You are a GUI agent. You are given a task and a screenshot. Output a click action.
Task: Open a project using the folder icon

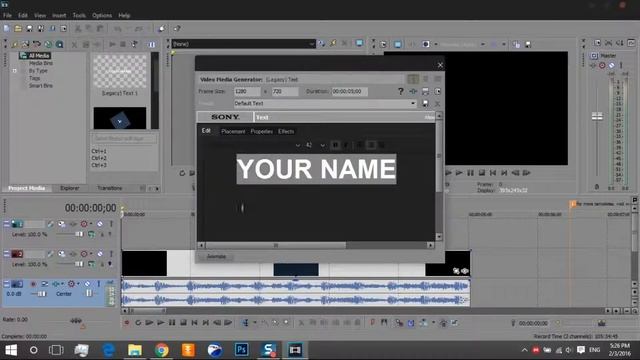point(18,29)
